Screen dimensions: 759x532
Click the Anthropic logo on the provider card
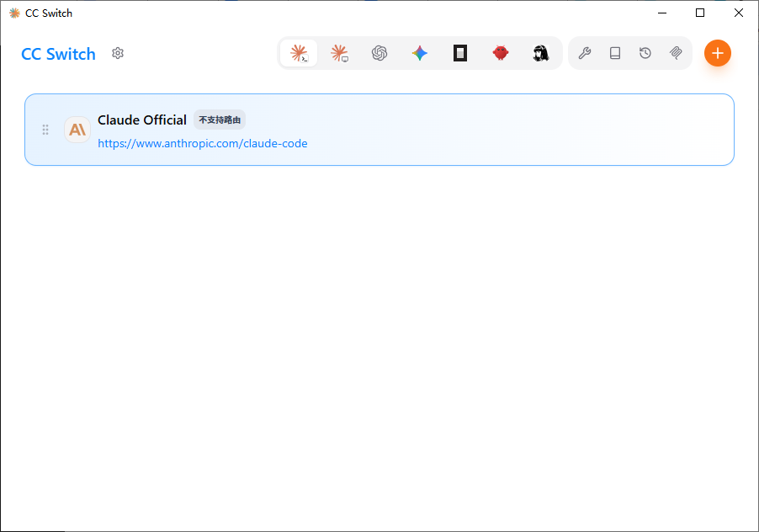77,130
